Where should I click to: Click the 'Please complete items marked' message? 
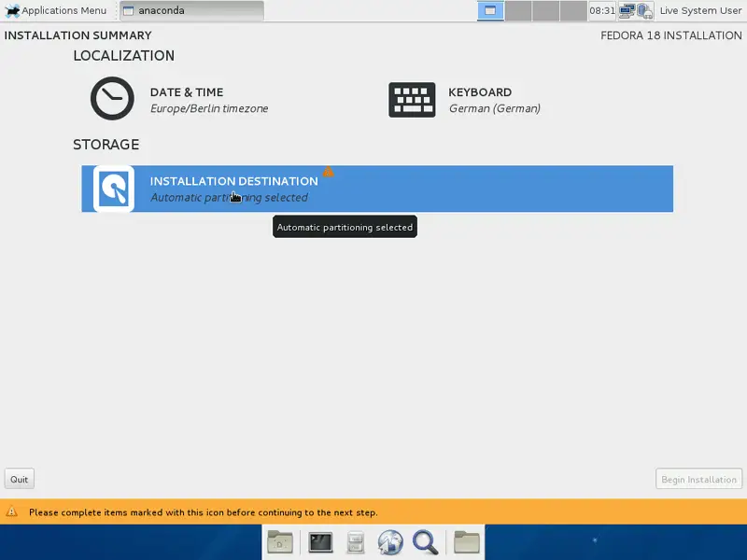click(x=204, y=512)
